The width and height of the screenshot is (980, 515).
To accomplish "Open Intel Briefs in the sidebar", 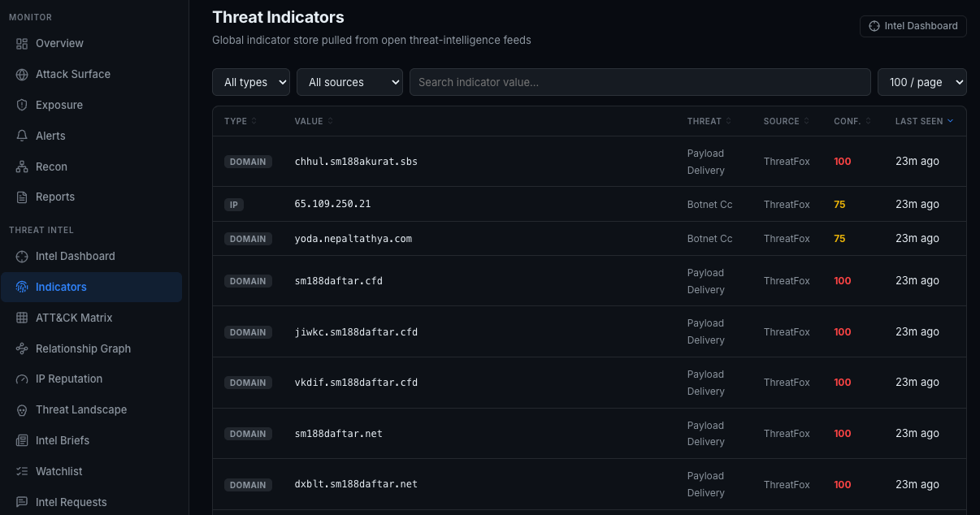I will 91,440.
